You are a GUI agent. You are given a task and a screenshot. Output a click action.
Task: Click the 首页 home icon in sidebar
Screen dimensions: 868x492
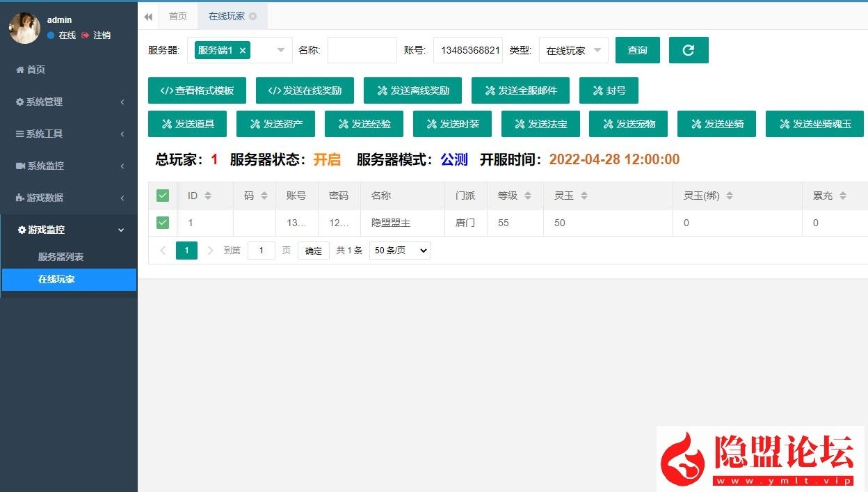(22, 70)
